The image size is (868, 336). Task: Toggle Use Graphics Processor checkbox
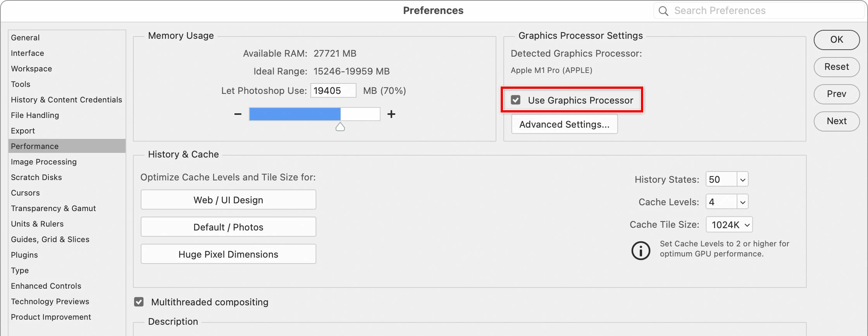tap(516, 100)
